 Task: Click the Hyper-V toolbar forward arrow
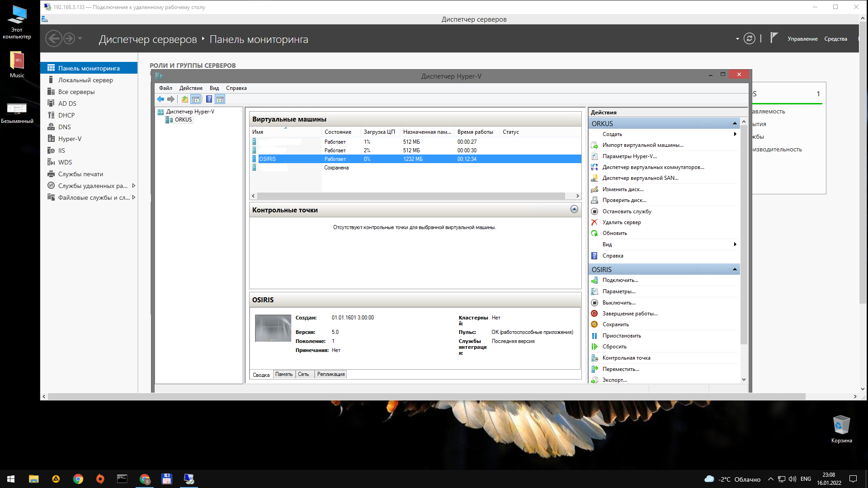pyautogui.click(x=171, y=99)
